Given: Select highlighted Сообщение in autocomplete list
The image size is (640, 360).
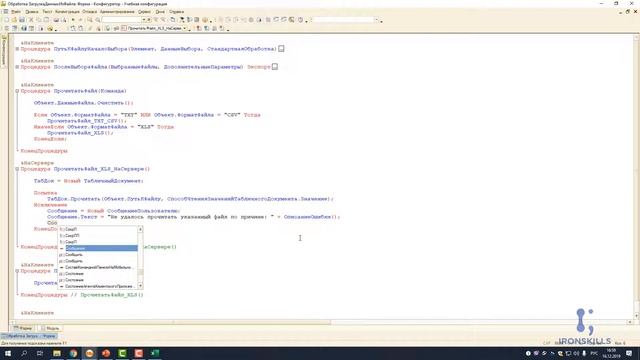Looking at the screenshot, I should pyautogui.click(x=98, y=248).
